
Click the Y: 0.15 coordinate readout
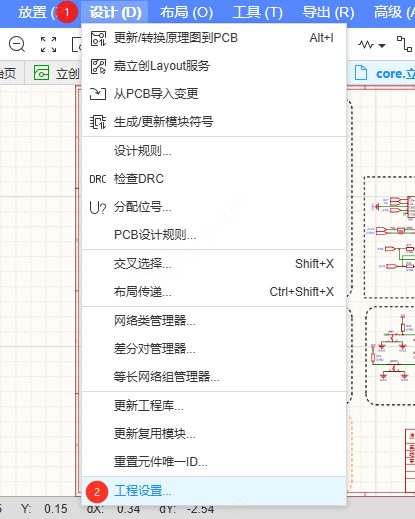coord(44,509)
